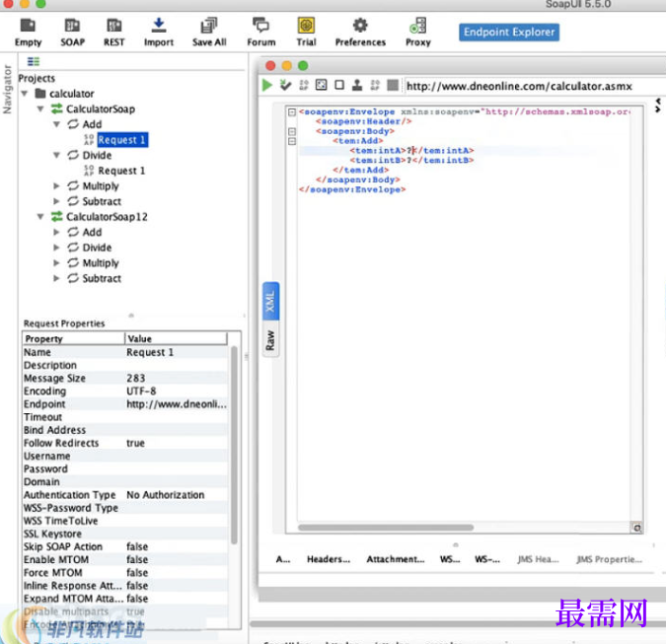666x644 pixels.
Task: Click the endpoint URL field
Action: tap(535, 86)
